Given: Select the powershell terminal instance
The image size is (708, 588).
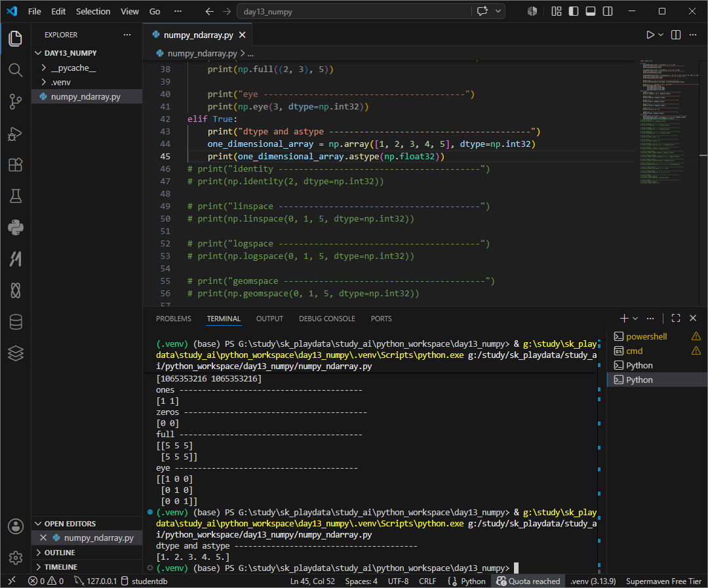Looking at the screenshot, I should (657, 336).
